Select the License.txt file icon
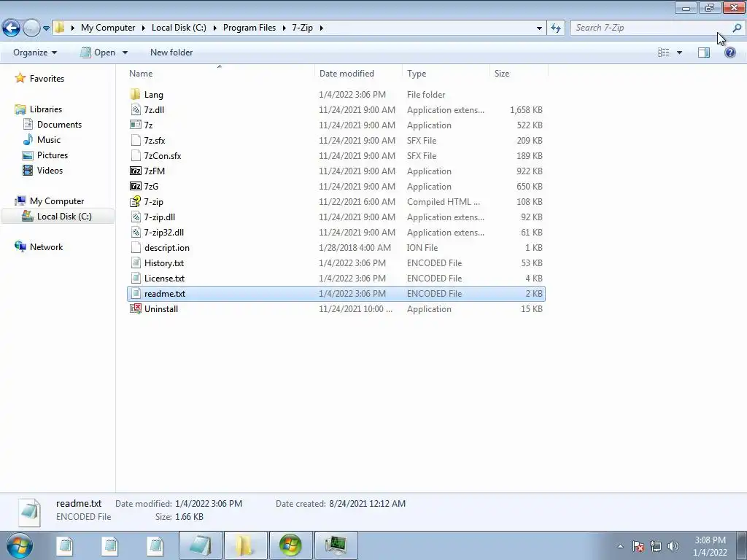Viewport: 747px width, 560px height. 135,278
